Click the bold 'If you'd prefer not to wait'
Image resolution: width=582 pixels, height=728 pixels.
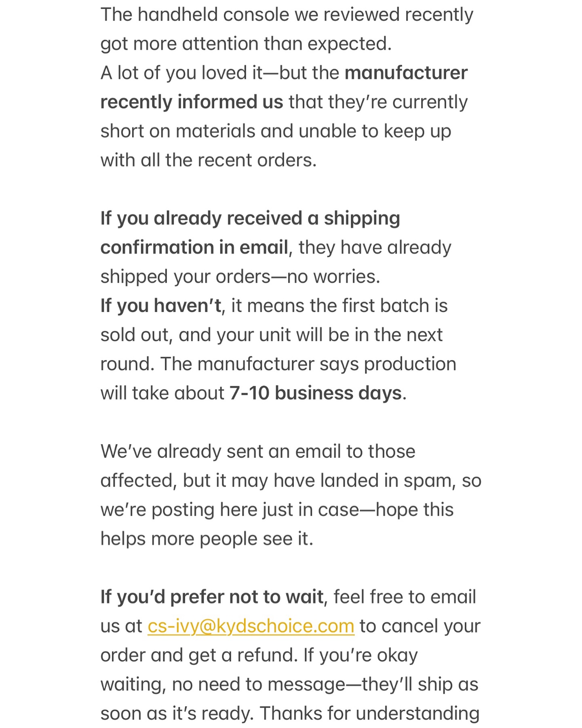[x=212, y=597]
